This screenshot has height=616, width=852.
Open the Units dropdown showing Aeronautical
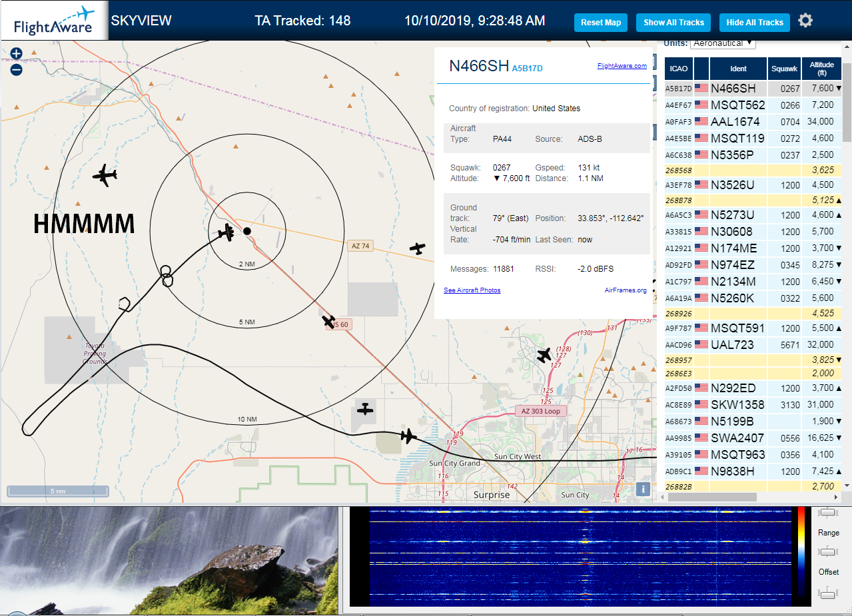(723, 43)
